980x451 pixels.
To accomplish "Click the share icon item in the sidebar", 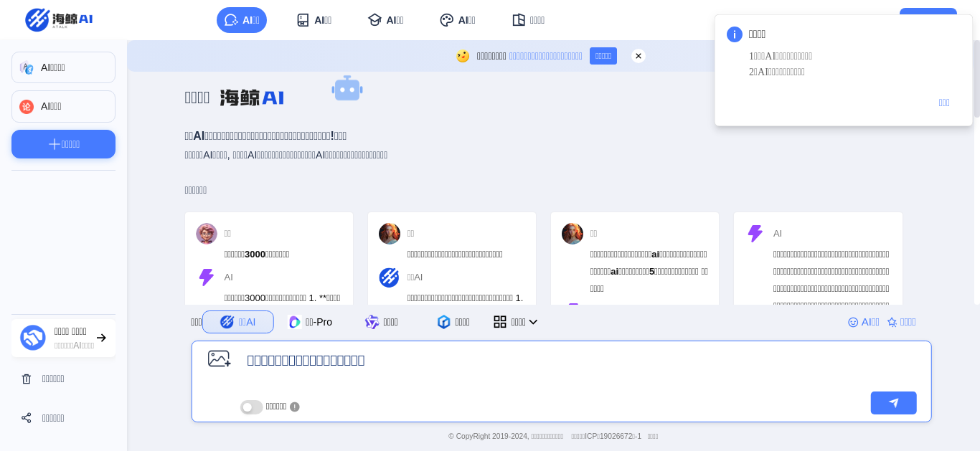I will click(x=63, y=418).
